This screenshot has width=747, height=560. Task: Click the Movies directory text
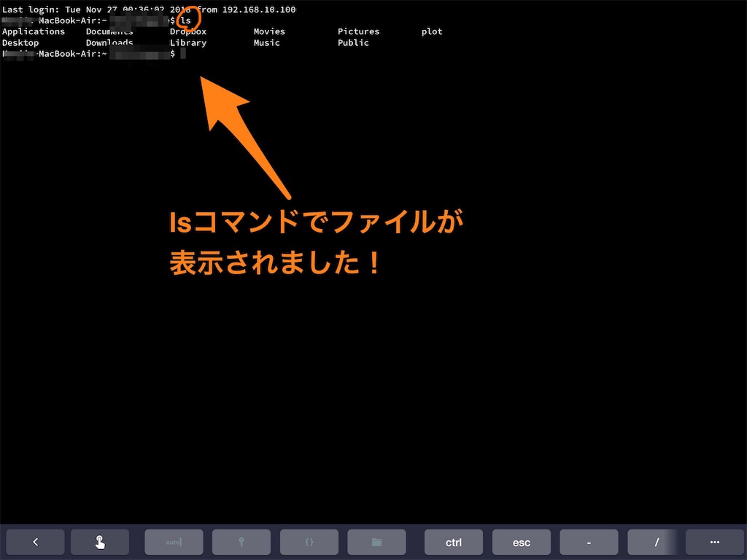268,31
